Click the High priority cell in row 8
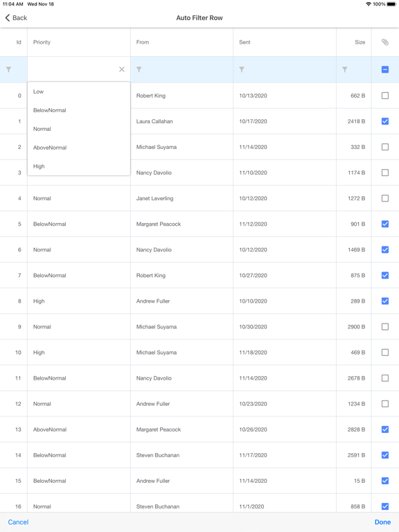 [79, 301]
